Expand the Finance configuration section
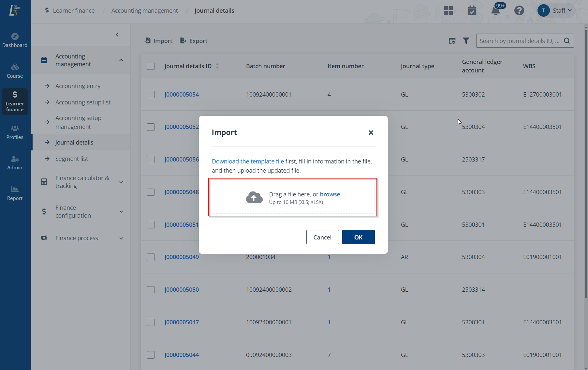The width and height of the screenshot is (588, 370). tap(121, 212)
